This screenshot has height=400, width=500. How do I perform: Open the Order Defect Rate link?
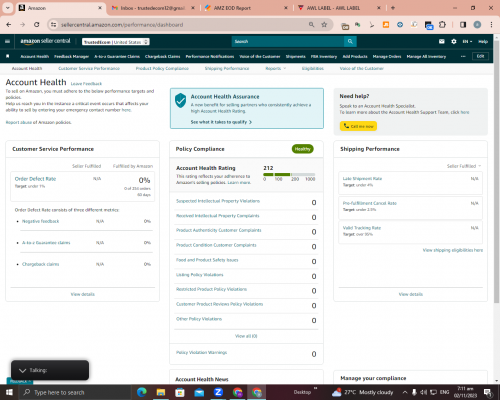click(x=35, y=179)
